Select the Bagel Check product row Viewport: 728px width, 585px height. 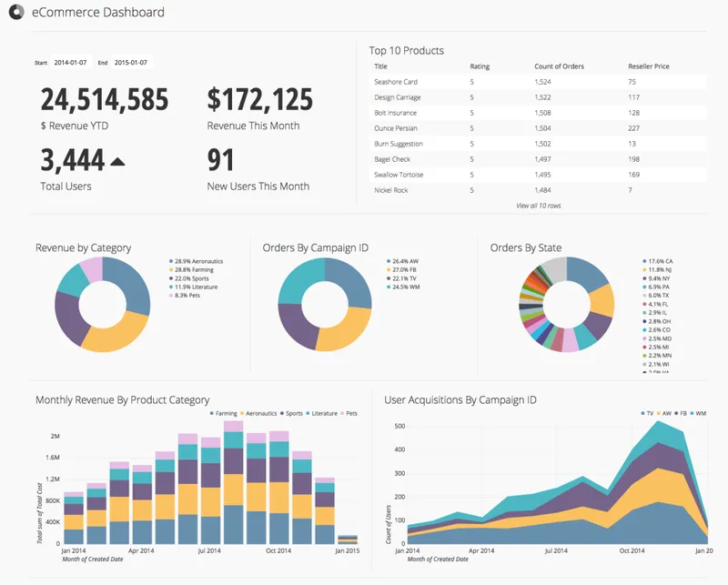(538, 159)
